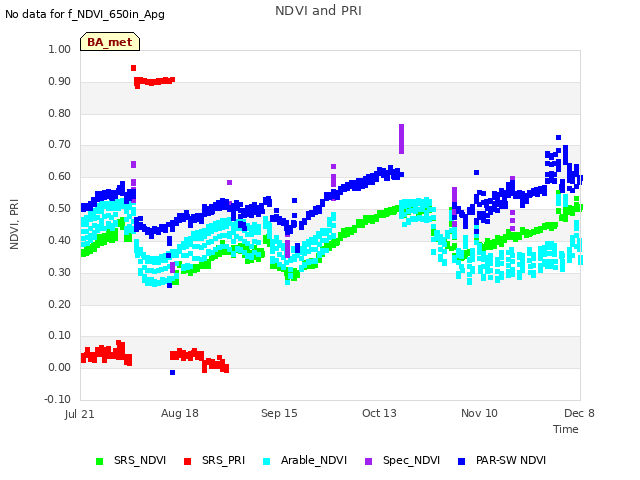
Task: Toggle the SRS_PRI legend entry
Action: coord(214,460)
